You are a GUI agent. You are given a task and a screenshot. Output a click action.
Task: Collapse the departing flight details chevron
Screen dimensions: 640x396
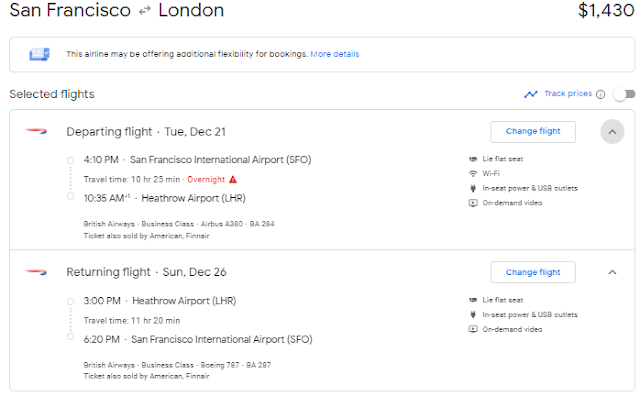[x=612, y=132]
